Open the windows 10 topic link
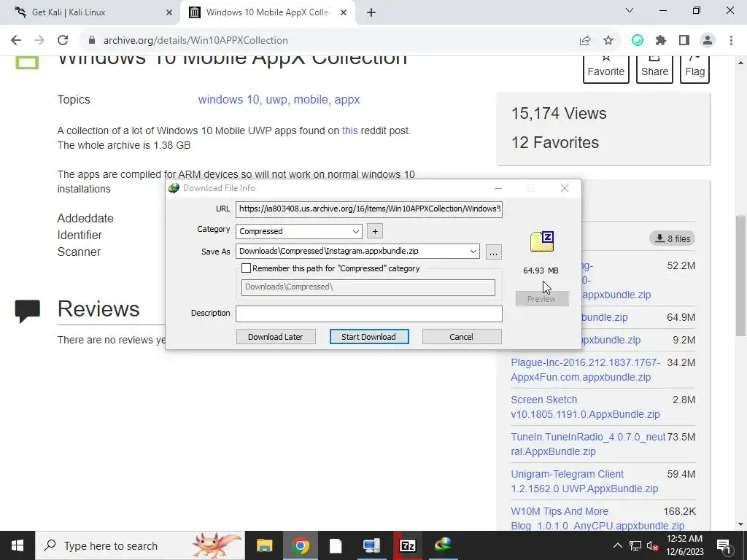Viewport: 747px width, 560px height. pos(228,99)
